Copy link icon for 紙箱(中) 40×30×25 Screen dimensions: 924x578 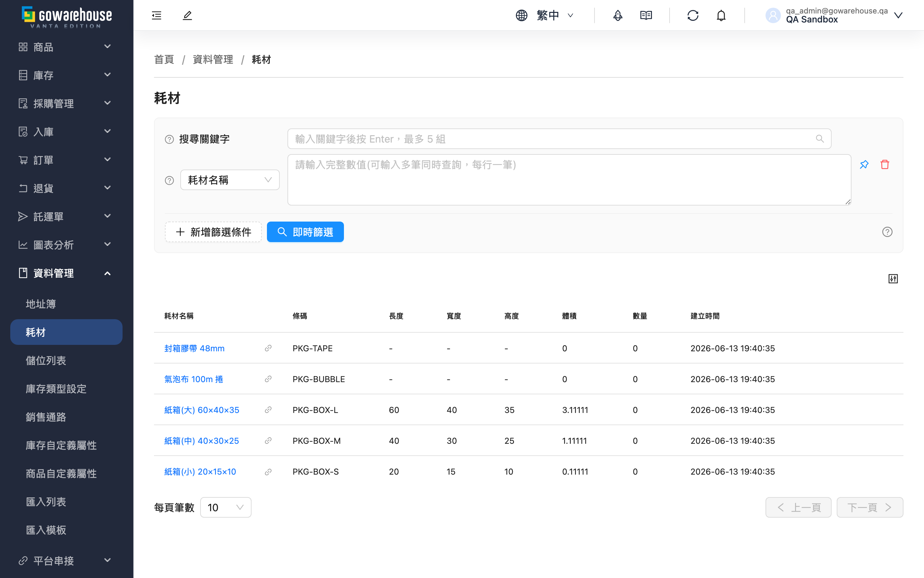pos(268,441)
